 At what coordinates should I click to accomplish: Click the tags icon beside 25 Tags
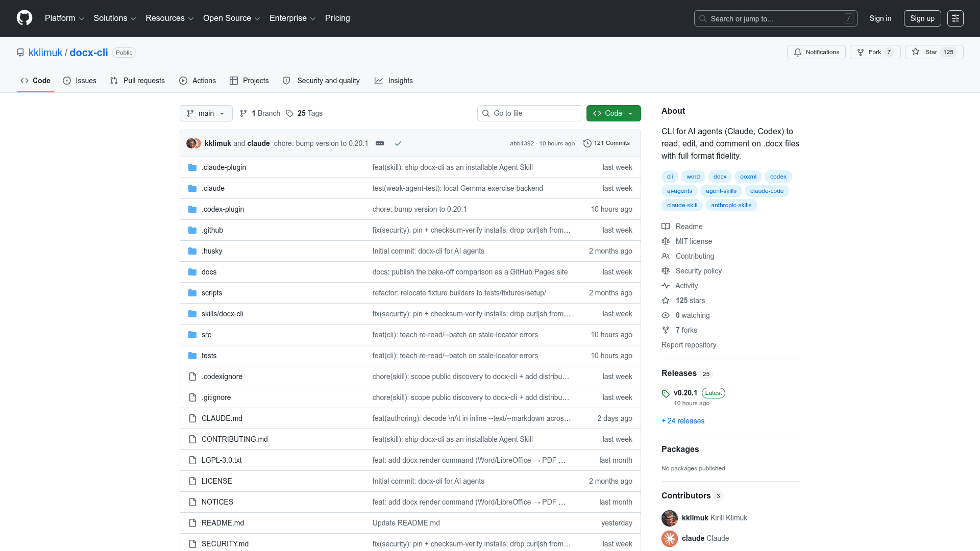click(x=289, y=113)
